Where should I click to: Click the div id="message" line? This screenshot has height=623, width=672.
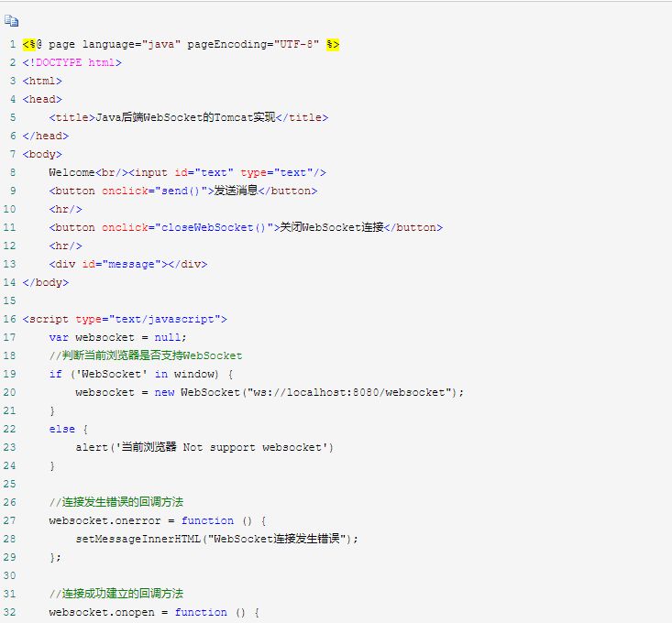click(x=128, y=264)
